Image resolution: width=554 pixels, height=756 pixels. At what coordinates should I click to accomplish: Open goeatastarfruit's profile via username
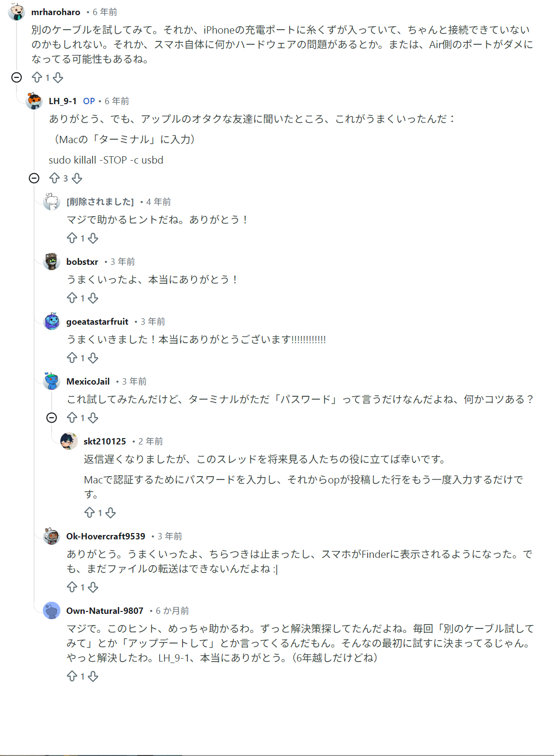click(x=97, y=321)
